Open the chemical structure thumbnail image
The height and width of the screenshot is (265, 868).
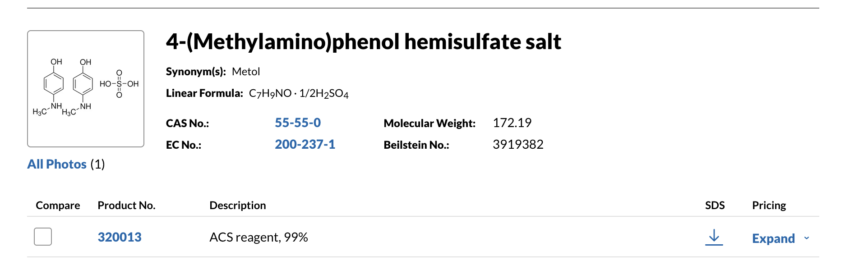tap(86, 89)
